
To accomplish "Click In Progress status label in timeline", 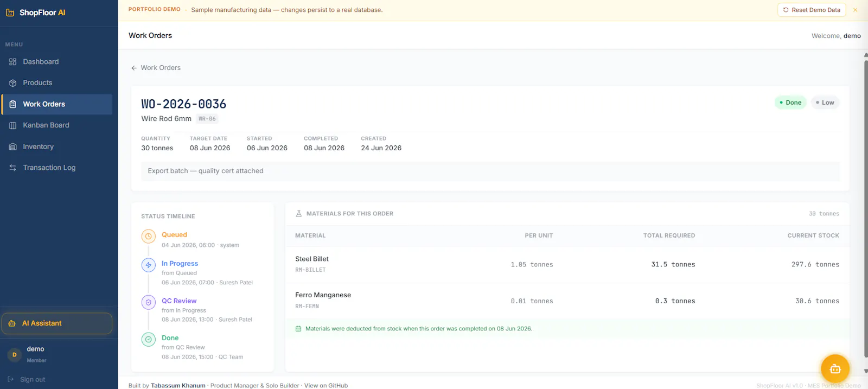I will [180, 264].
